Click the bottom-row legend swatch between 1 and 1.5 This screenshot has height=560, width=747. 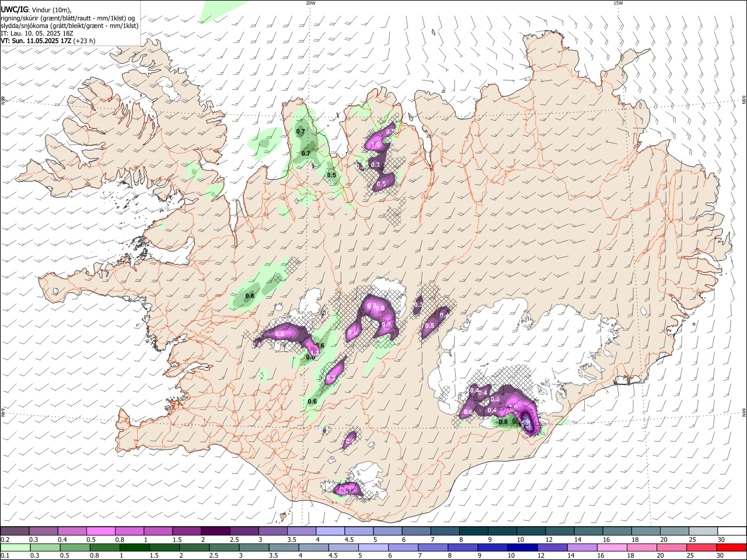[134, 548]
